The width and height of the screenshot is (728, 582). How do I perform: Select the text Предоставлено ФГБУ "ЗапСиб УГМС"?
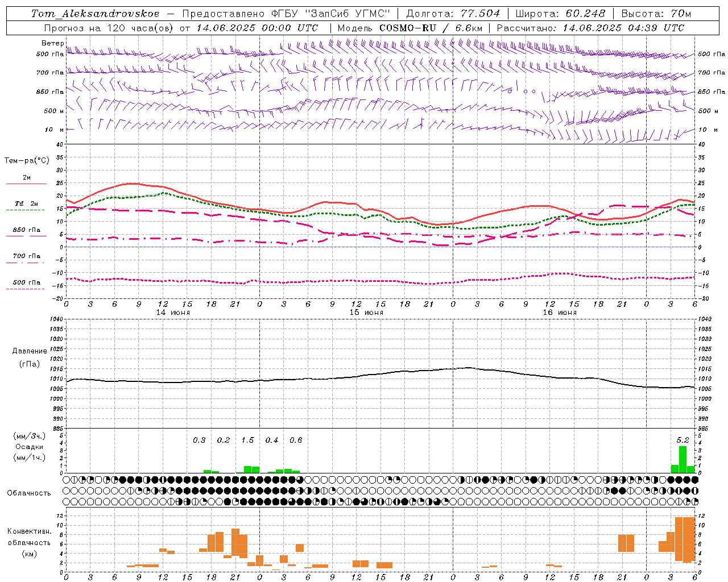coord(286,14)
